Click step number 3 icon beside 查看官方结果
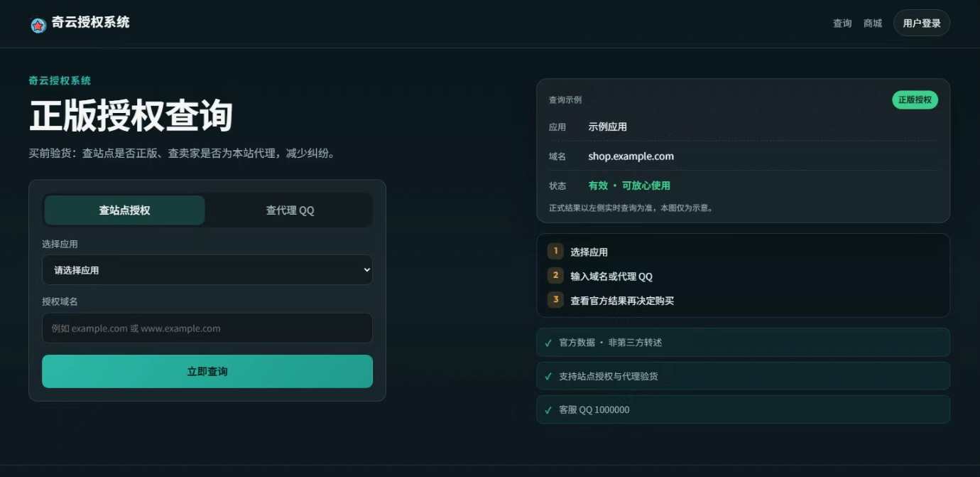 coord(555,299)
